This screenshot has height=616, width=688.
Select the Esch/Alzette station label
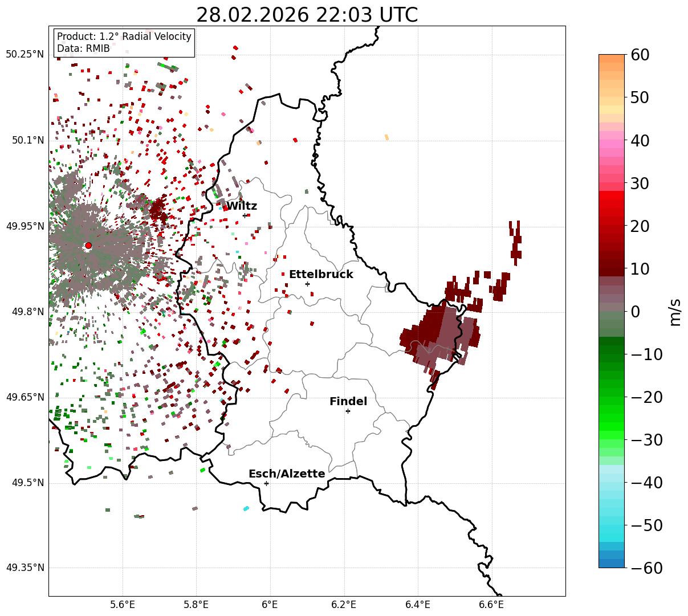pyautogui.click(x=287, y=474)
